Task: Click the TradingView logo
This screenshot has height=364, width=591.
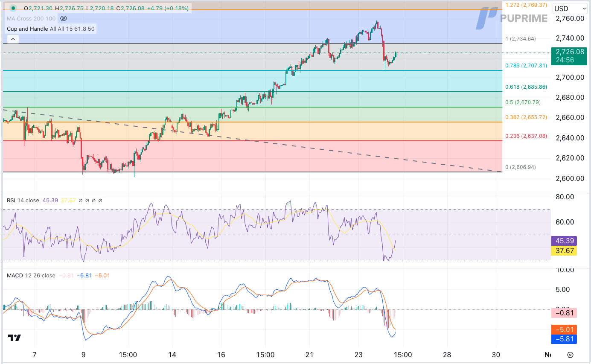Action: tap(15, 338)
